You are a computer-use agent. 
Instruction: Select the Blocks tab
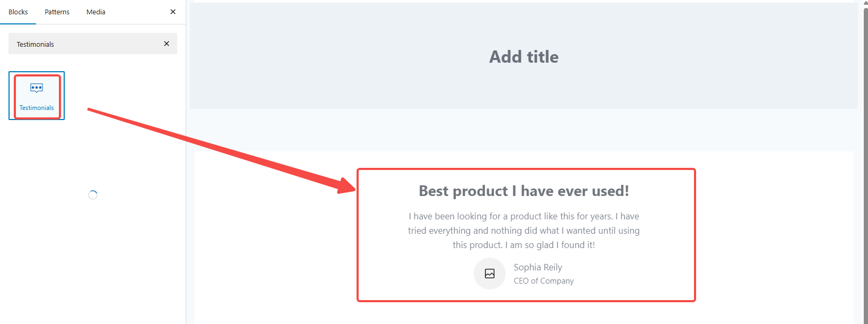tap(18, 12)
